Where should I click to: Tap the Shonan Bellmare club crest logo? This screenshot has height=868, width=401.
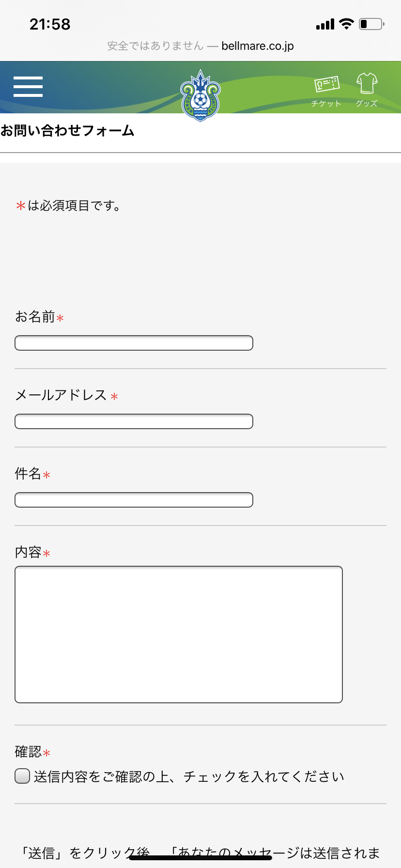(x=200, y=95)
